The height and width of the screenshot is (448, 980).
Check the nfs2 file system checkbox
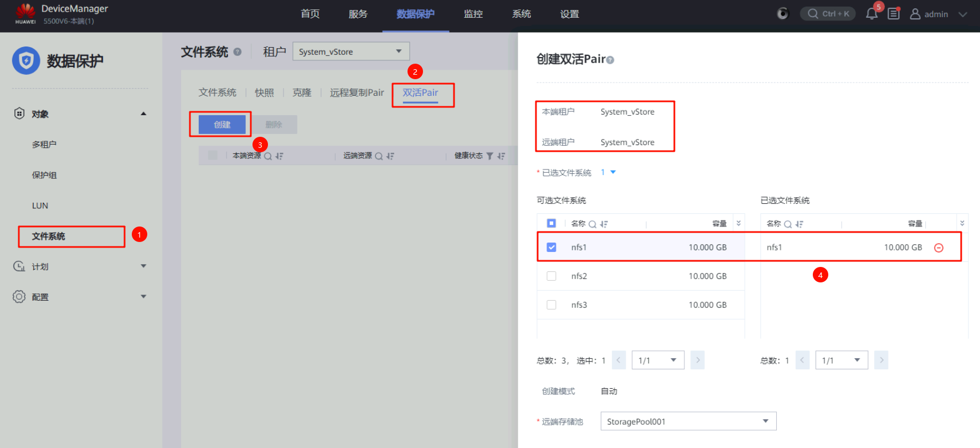tap(551, 276)
